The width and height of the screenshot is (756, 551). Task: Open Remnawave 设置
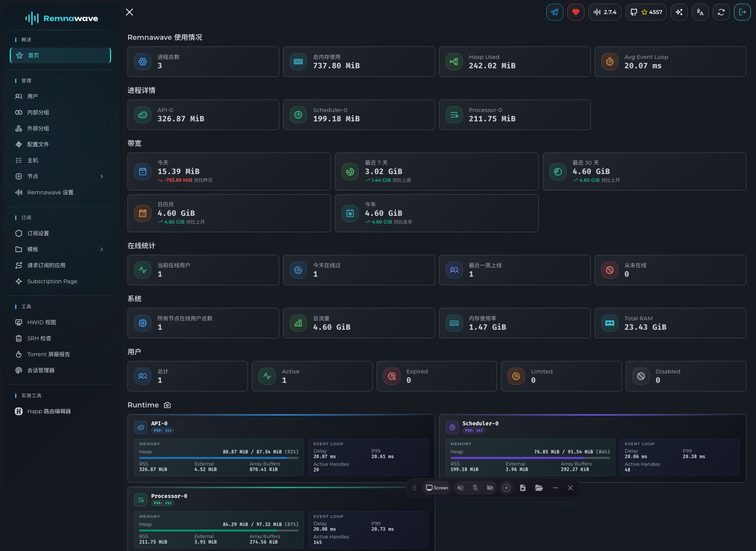(x=60, y=192)
